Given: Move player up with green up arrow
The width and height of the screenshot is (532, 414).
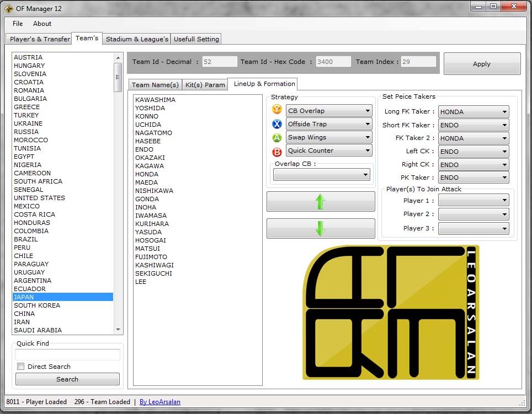Looking at the screenshot, I should pos(321,202).
